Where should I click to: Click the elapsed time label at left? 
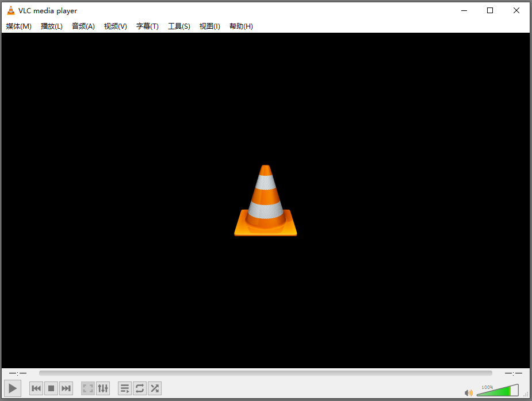(18, 373)
